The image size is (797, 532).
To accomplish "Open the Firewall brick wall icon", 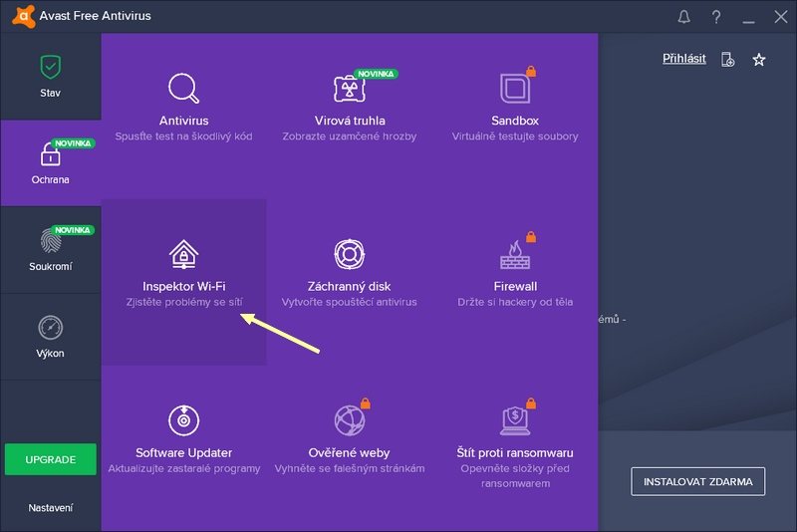I will (x=515, y=255).
